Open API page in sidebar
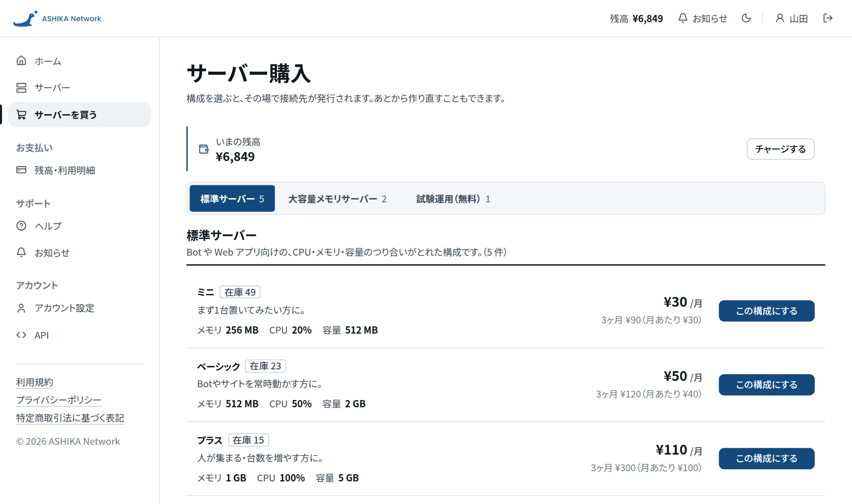Screen dimensions: 852x504 (79, 335)
